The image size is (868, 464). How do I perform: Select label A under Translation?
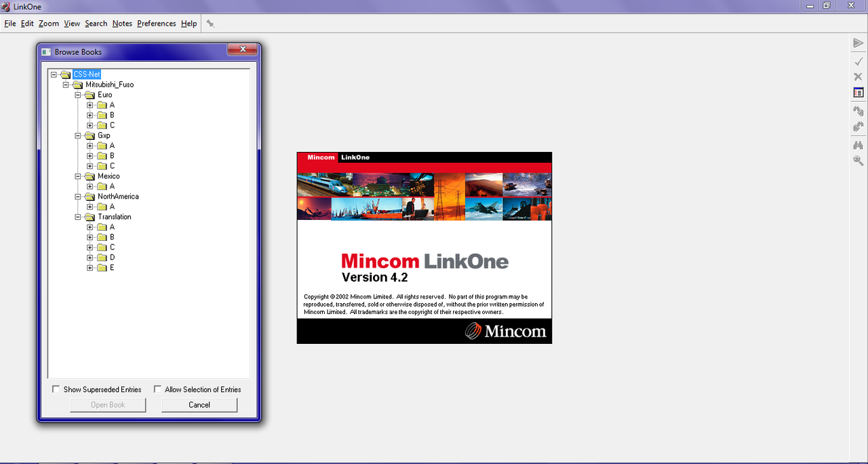coord(112,227)
